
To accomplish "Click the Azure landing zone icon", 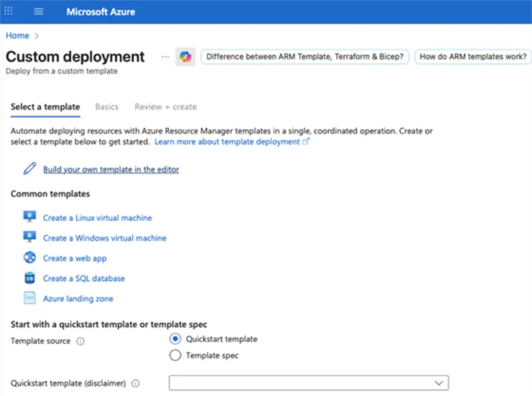I will coord(29,298).
